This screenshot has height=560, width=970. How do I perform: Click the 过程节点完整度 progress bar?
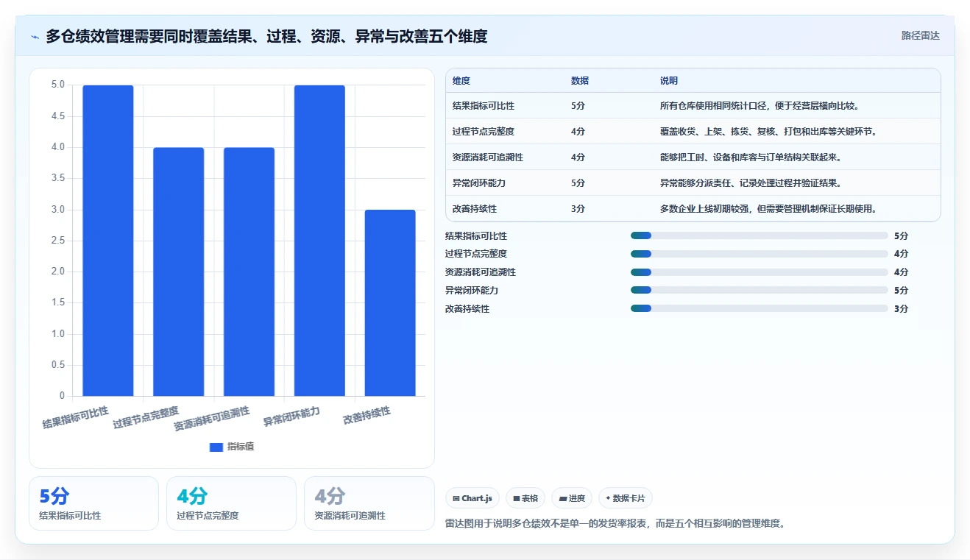760,254
